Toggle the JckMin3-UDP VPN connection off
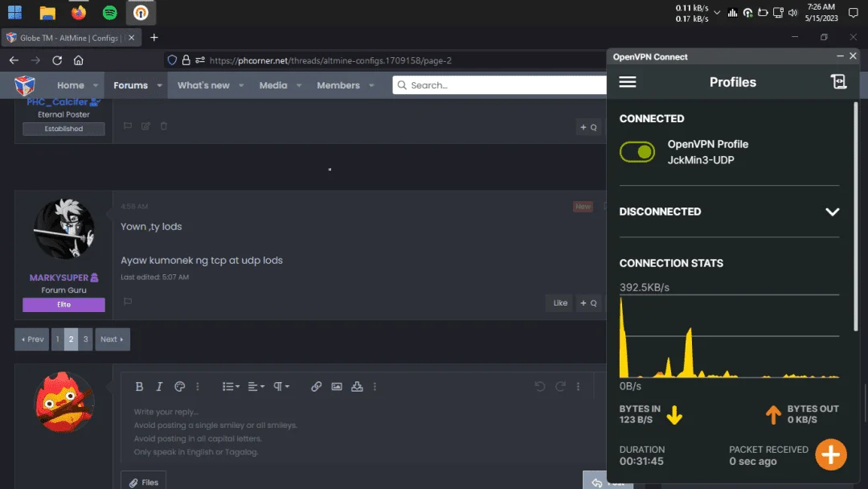Viewport: 868px width, 489px height. pyautogui.click(x=637, y=152)
